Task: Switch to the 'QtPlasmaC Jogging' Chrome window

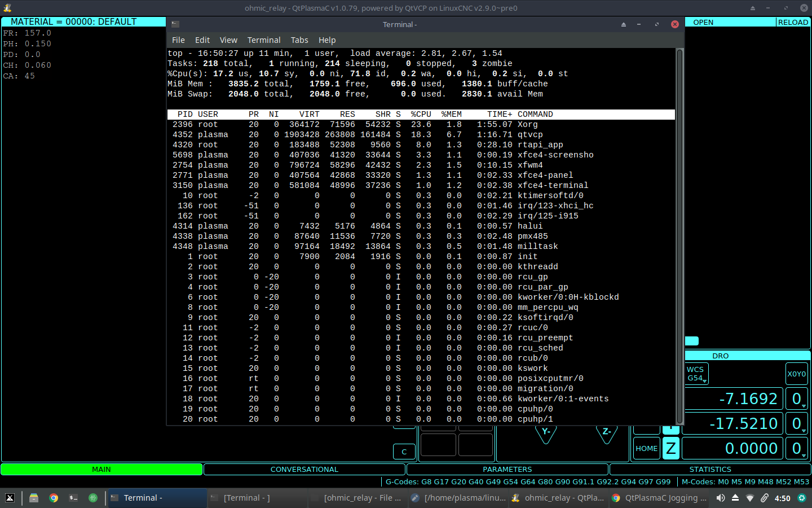Action: (659, 498)
